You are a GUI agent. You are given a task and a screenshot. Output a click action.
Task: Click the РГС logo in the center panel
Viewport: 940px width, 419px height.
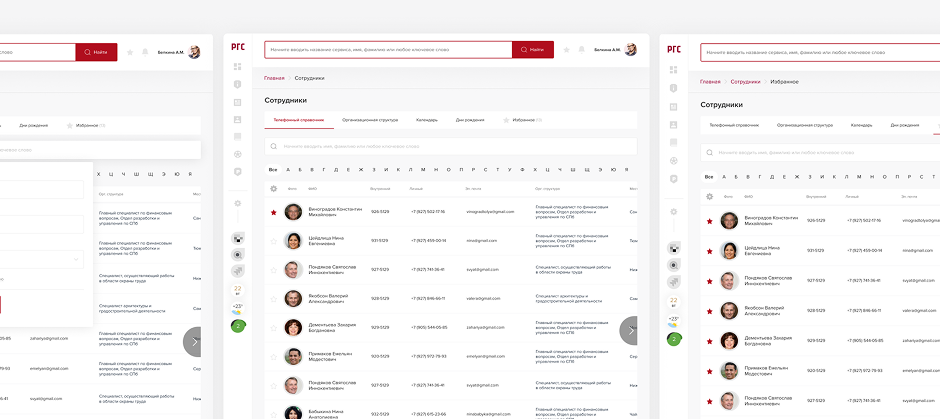coord(238,47)
